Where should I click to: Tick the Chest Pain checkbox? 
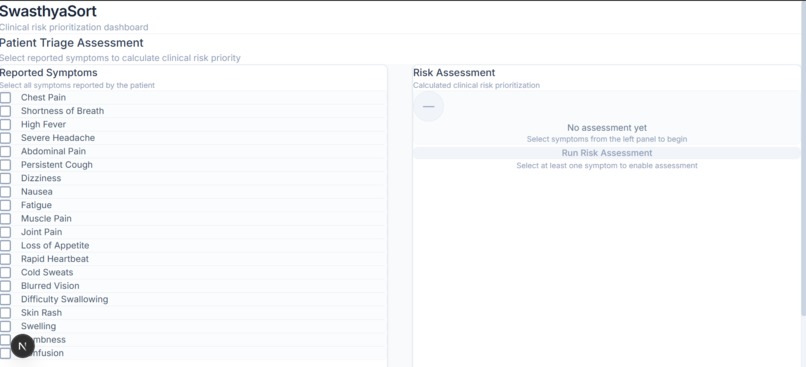pos(5,98)
